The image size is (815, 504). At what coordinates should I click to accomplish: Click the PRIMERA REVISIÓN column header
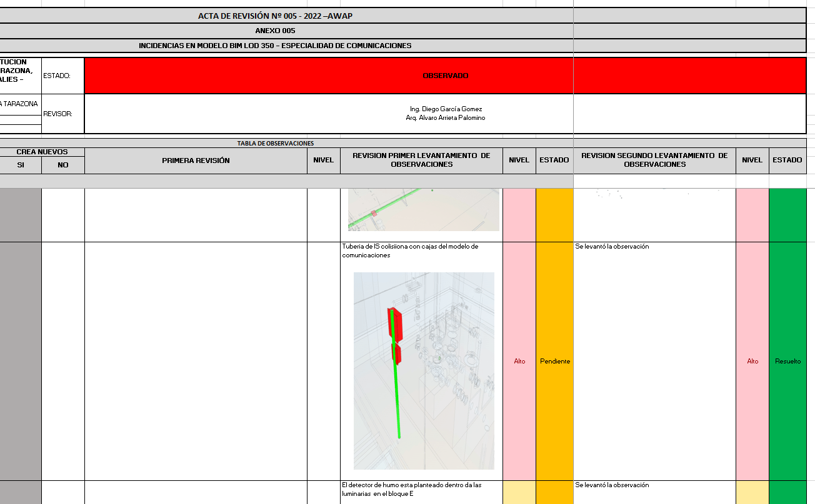coord(196,161)
